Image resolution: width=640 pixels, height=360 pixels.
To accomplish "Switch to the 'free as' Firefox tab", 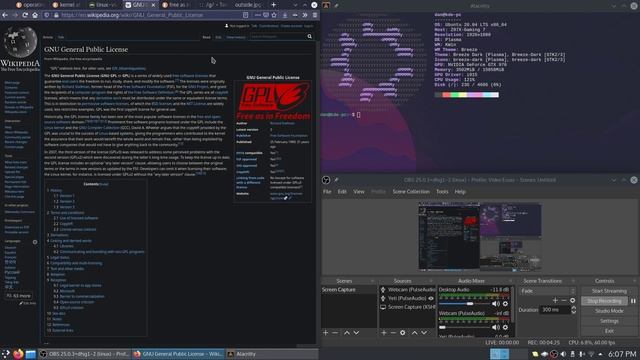I will coord(176,5).
